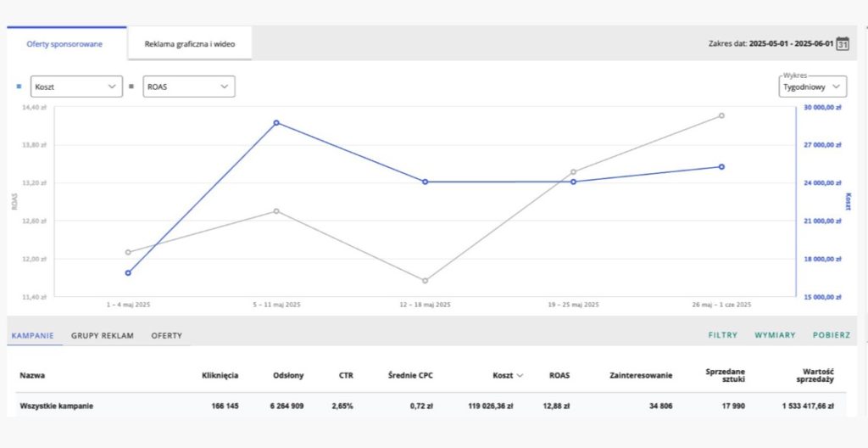This screenshot has width=868, height=448.
Task: Sort table by Kliknięcia column header
Action: 220,375
